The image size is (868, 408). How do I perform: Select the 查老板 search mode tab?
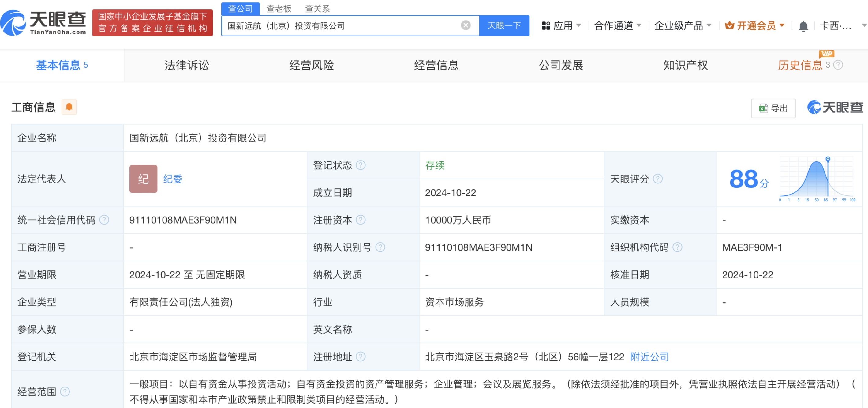(x=279, y=9)
